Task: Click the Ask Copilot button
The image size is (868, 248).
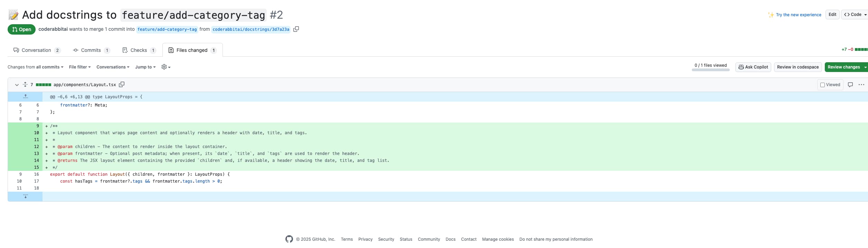Action: pyautogui.click(x=753, y=67)
